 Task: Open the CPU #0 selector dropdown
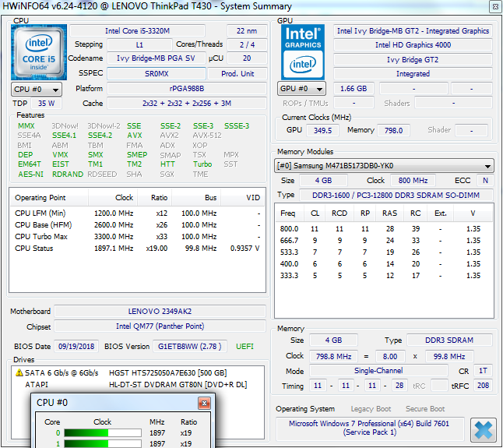point(37,89)
